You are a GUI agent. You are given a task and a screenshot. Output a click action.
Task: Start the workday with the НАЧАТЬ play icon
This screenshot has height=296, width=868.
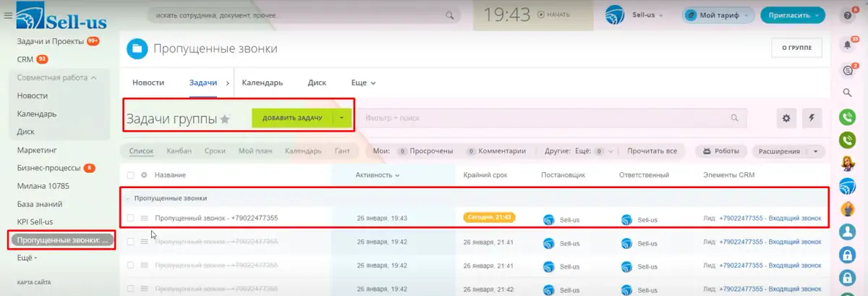click(x=542, y=14)
